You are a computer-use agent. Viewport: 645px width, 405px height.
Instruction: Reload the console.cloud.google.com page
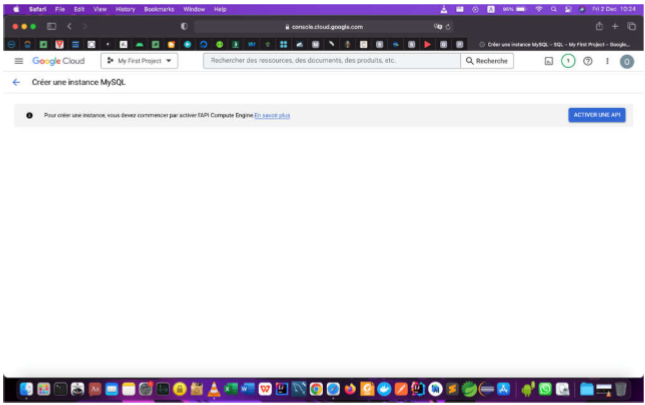click(448, 27)
